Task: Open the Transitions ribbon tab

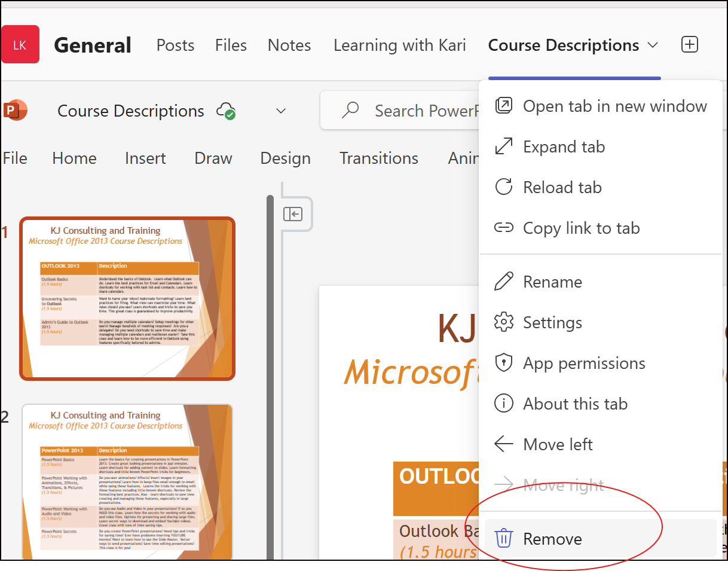Action: [x=379, y=158]
